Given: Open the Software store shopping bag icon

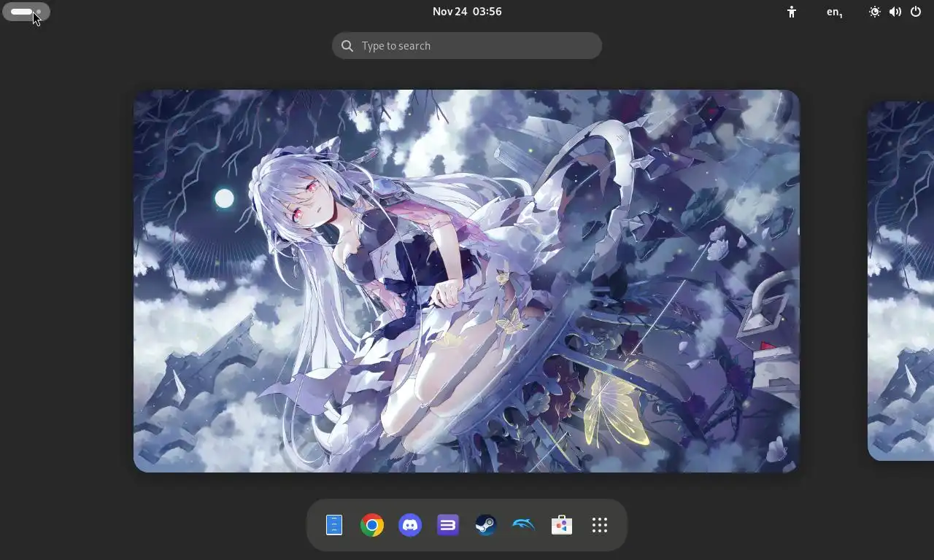Looking at the screenshot, I should click(x=562, y=525).
